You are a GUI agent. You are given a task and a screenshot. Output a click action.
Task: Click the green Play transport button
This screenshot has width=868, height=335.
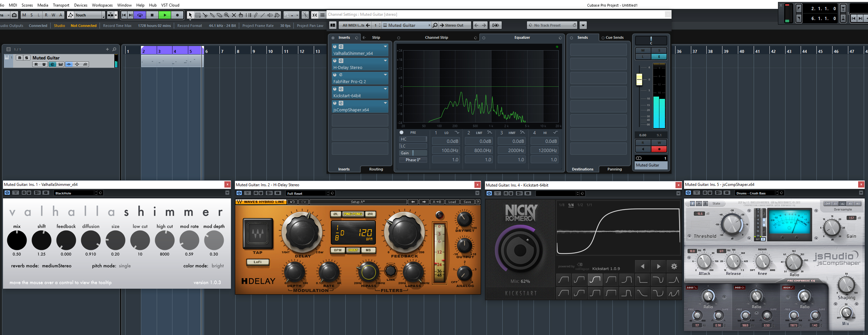click(x=165, y=15)
